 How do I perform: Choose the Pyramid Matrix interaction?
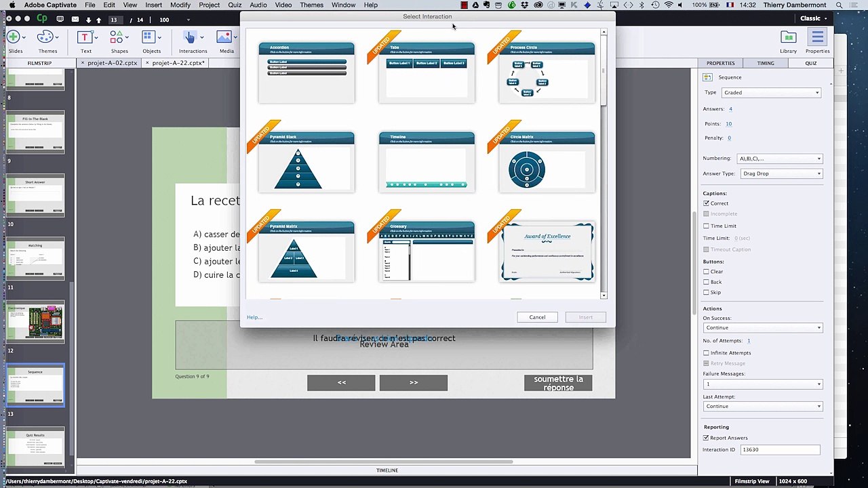click(307, 251)
